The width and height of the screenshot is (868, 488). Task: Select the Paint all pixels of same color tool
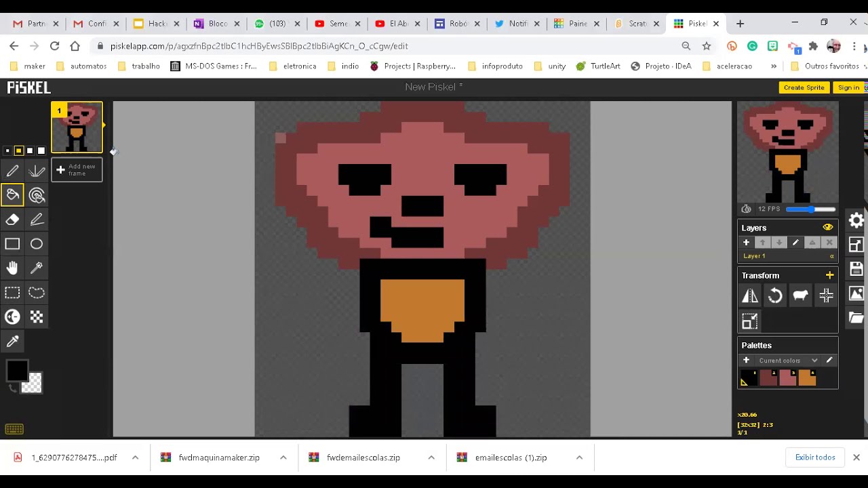point(37,195)
